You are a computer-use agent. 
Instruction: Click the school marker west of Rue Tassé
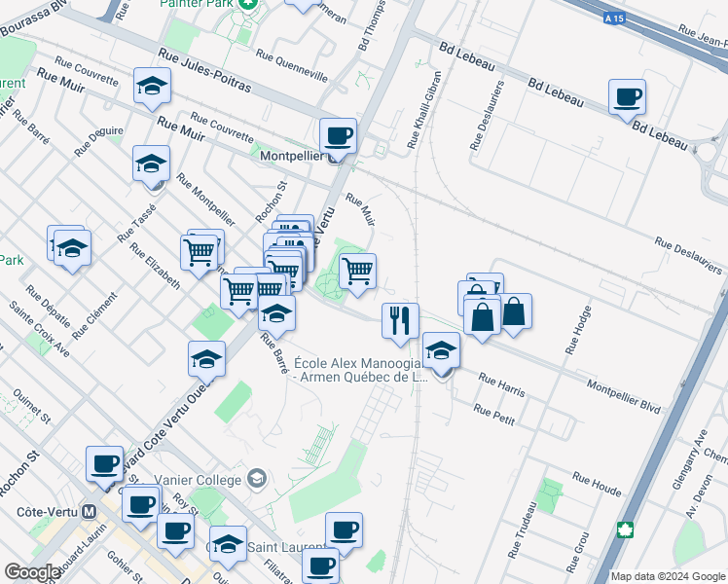pyautogui.click(x=72, y=250)
